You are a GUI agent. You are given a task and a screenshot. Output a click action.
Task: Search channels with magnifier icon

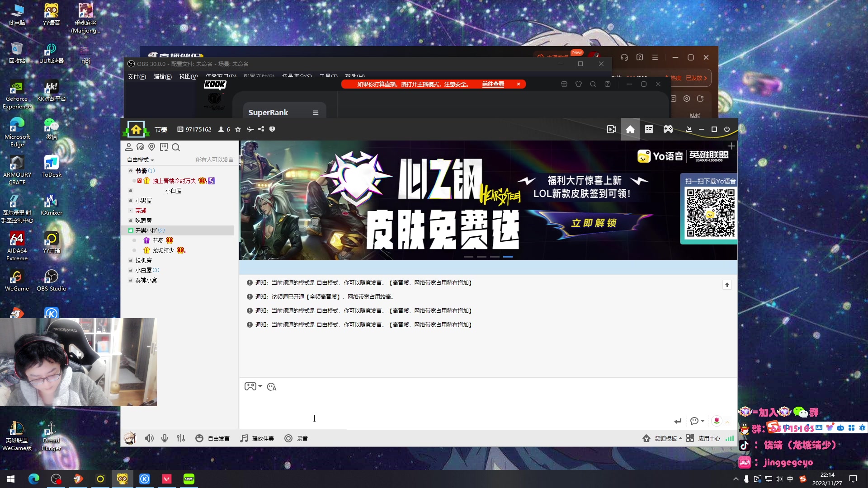point(176,147)
